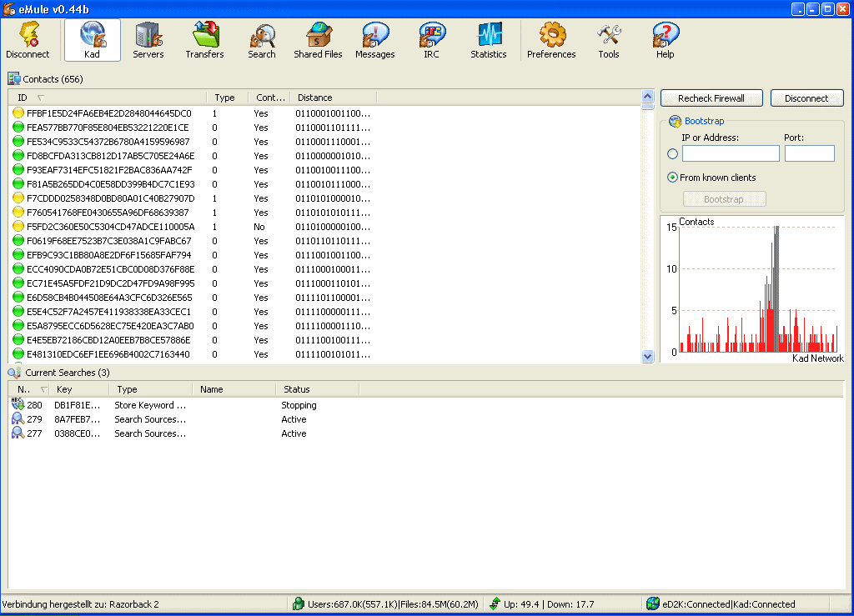The width and height of the screenshot is (854, 616).
Task: Click the IP or Address input field
Action: tap(731, 153)
